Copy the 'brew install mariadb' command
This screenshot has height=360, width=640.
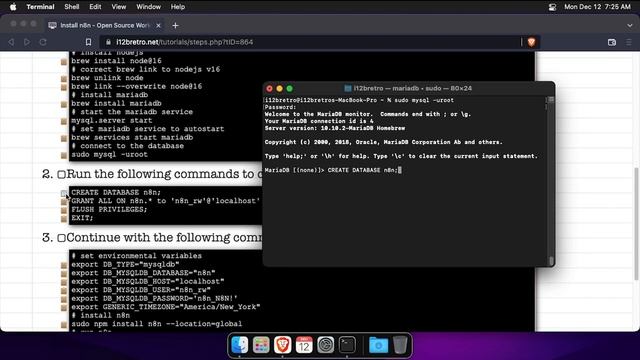point(64,104)
